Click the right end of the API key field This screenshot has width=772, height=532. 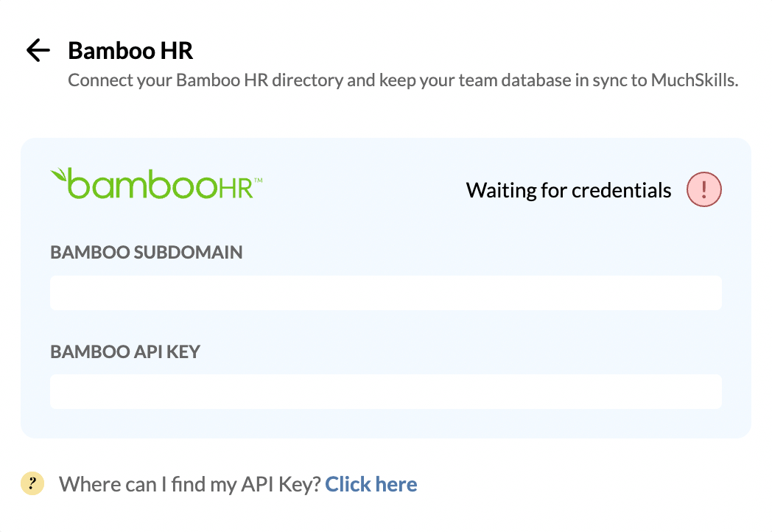[709, 391]
